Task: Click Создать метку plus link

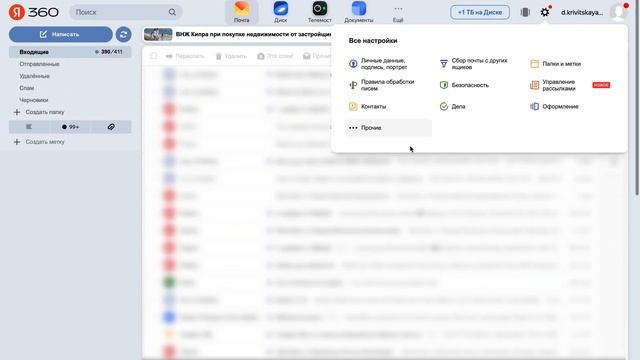Action: [x=39, y=142]
